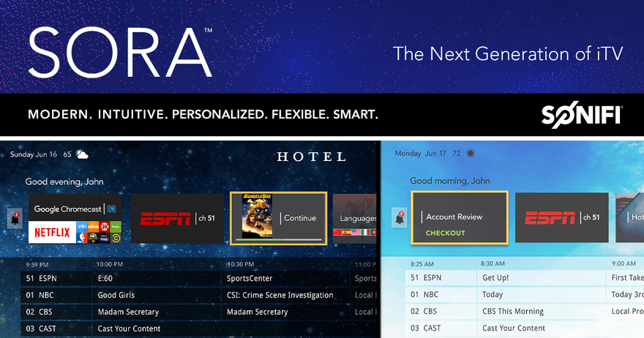Select 01 NBC channel in morning guide

[x=441, y=294]
